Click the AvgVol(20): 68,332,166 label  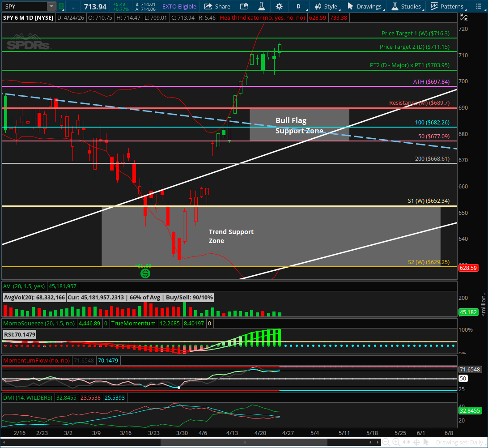(34, 297)
